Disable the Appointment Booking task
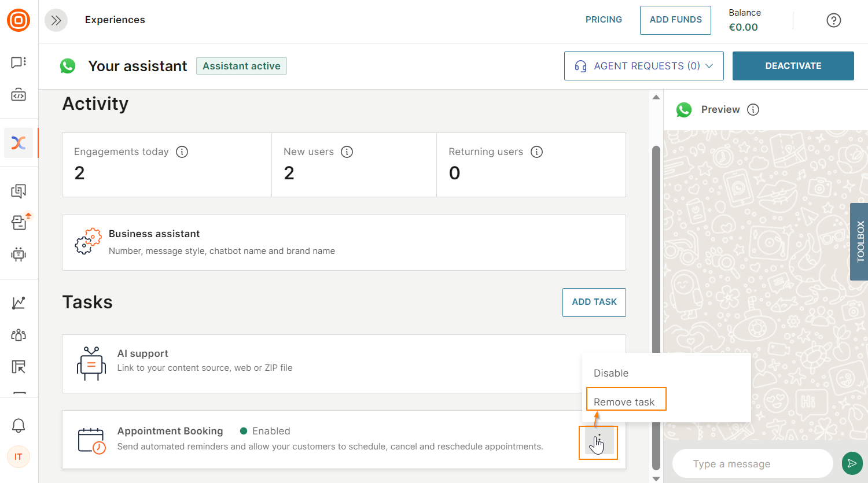 (x=611, y=373)
